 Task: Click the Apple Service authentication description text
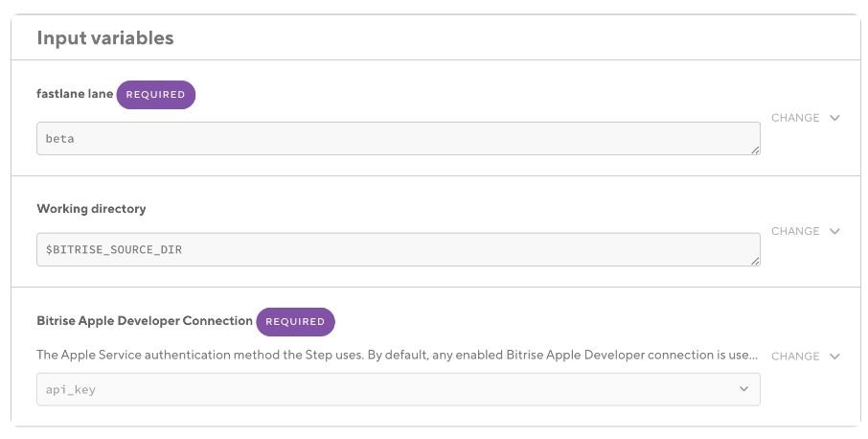click(383, 355)
